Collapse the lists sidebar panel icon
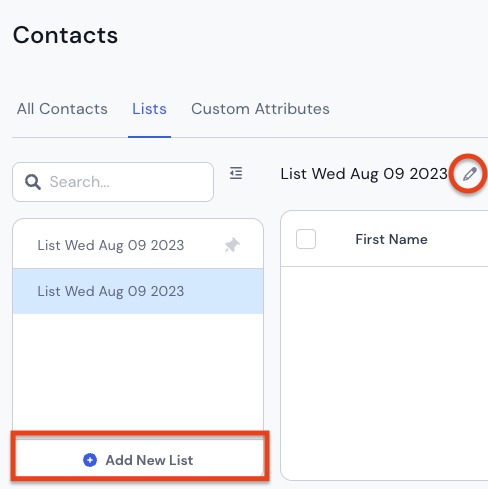This screenshot has width=488, height=489. pos(236,173)
